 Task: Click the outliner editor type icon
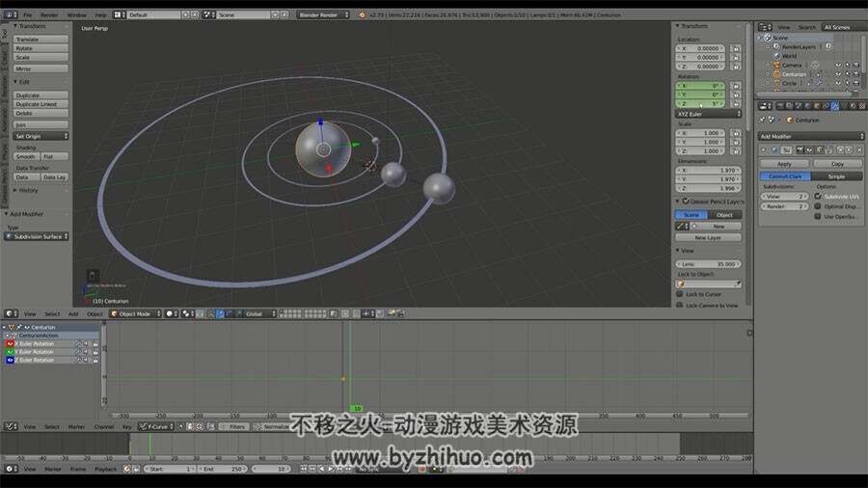point(765,27)
